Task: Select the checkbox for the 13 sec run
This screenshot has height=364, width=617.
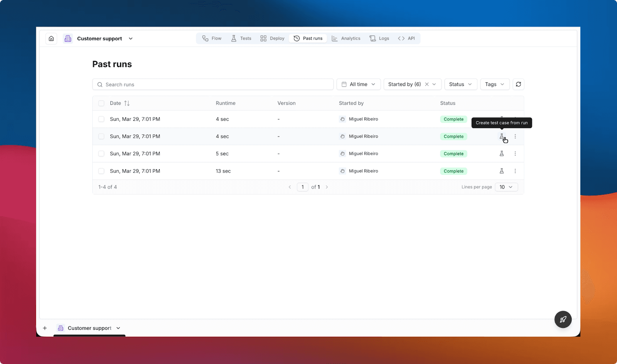Action: pos(101,171)
